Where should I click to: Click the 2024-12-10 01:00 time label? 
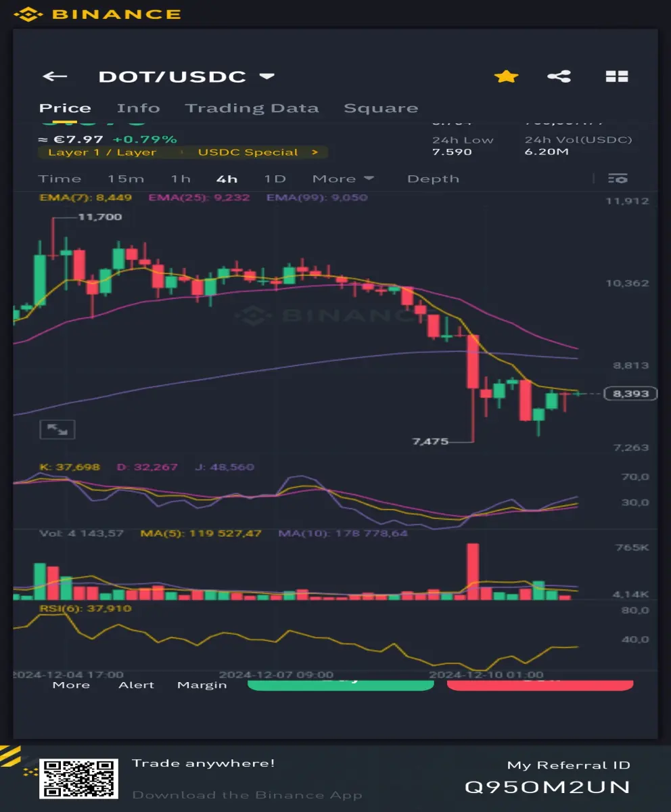pos(486,675)
